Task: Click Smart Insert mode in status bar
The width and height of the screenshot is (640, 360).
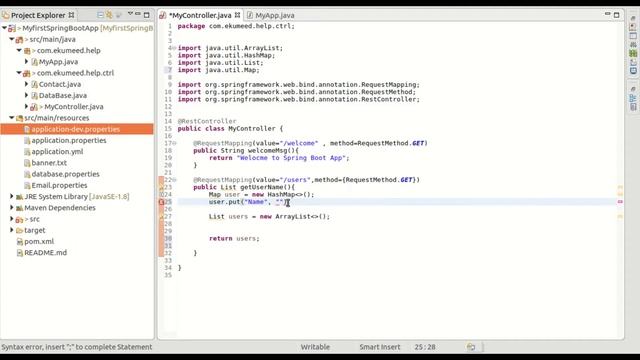Action: coord(380,347)
